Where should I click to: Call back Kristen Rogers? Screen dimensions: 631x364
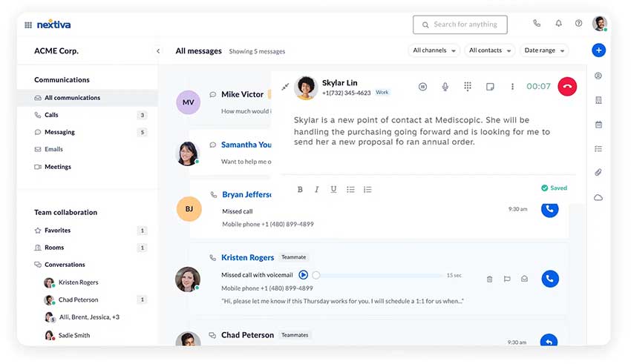coord(549,279)
